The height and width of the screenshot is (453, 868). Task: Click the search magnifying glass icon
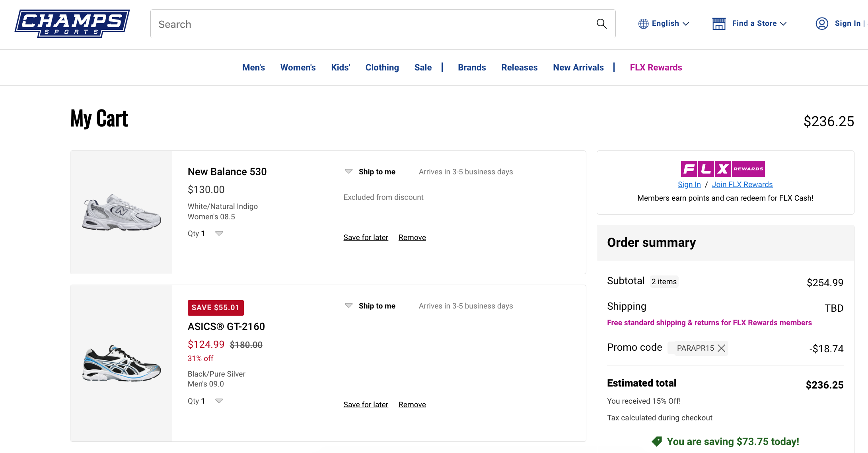pos(601,24)
